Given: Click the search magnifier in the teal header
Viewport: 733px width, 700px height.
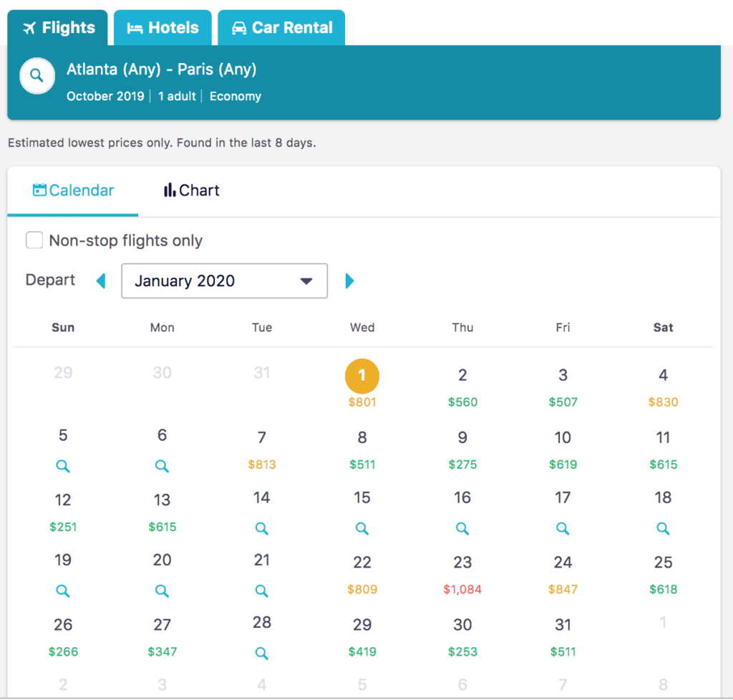Looking at the screenshot, I should 37,75.
